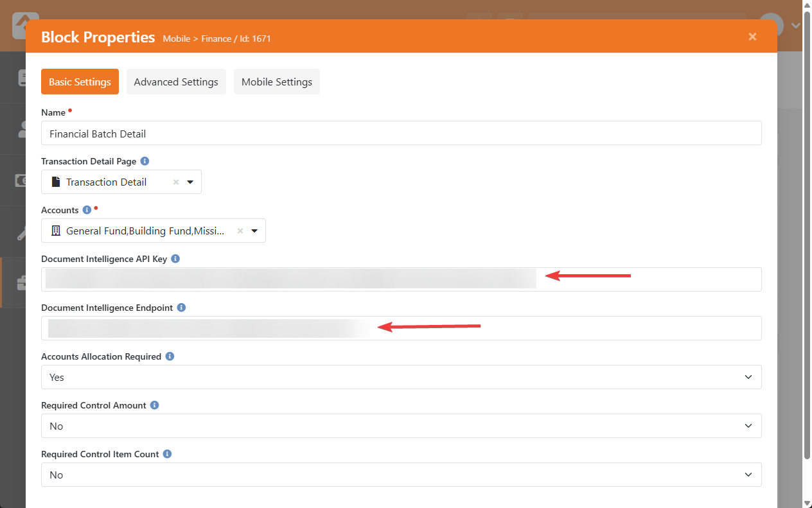Viewport: 812px width, 508px height.
Task: Open Required Control Amount dropdown
Action: [x=402, y=426]
